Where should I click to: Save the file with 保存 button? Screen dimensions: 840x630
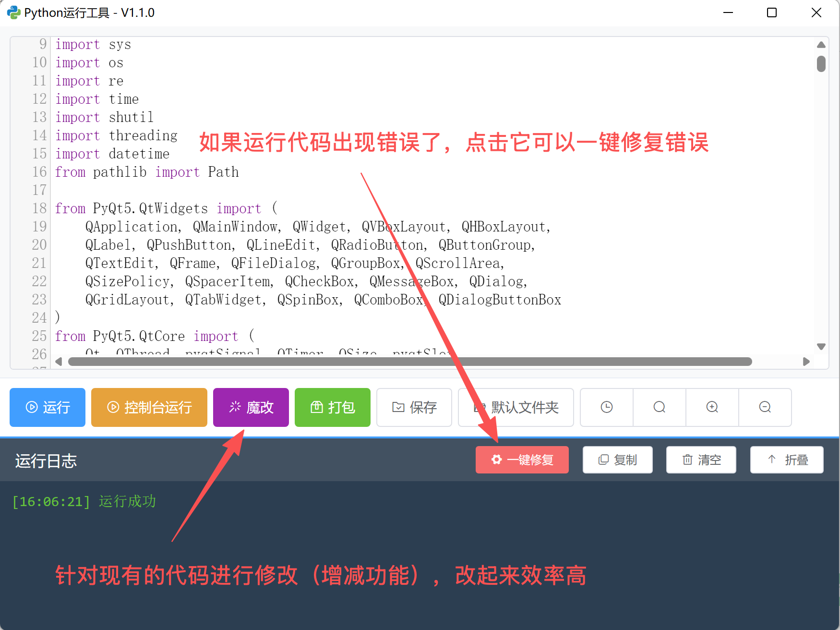click(414, 407)
